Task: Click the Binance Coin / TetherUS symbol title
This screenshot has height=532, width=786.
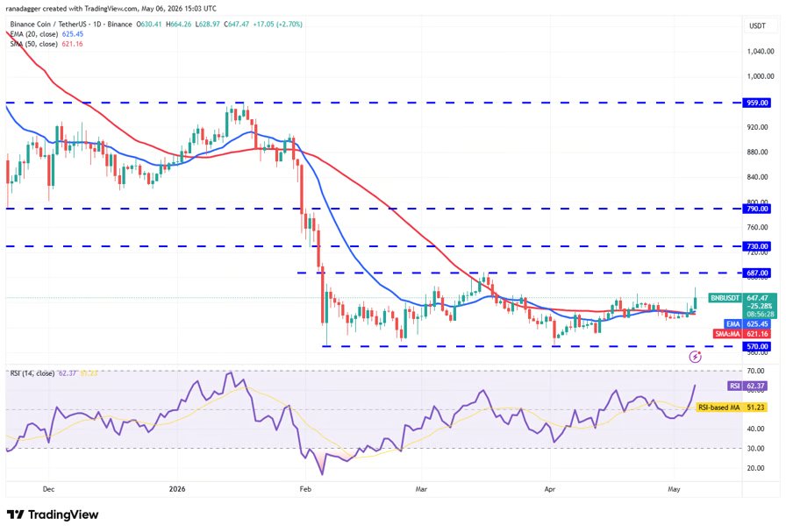Action: point(71,24)
